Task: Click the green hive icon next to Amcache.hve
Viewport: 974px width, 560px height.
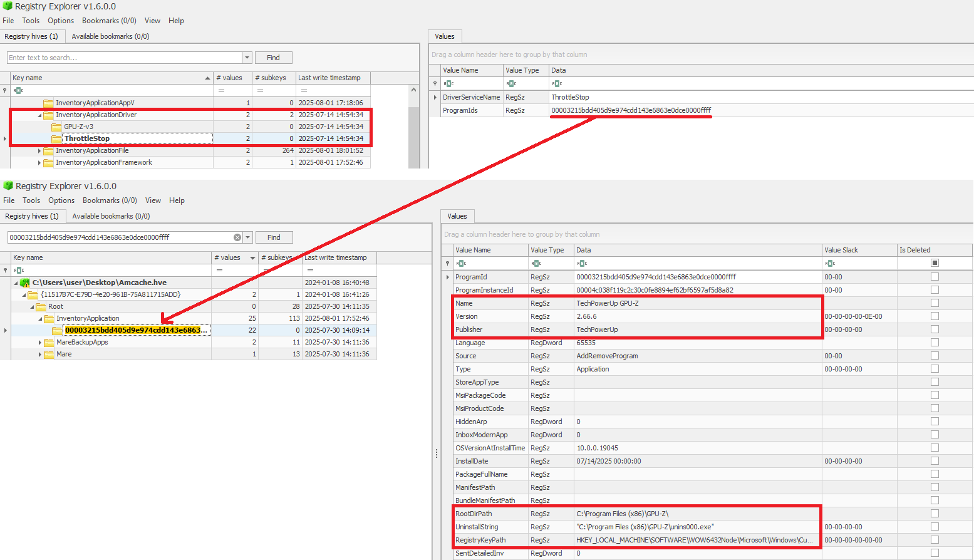Action: click(x=24, y=283)
